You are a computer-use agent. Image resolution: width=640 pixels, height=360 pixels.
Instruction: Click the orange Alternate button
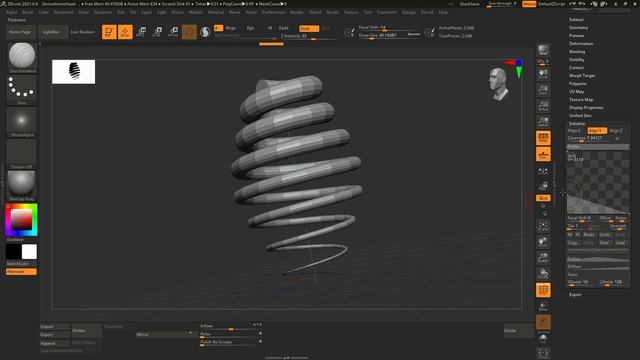click(x=21, y=272)
